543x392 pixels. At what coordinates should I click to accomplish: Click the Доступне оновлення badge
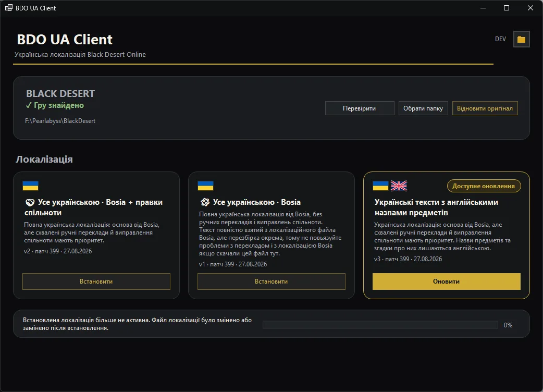pyautogui.click(x=484, y=186)
